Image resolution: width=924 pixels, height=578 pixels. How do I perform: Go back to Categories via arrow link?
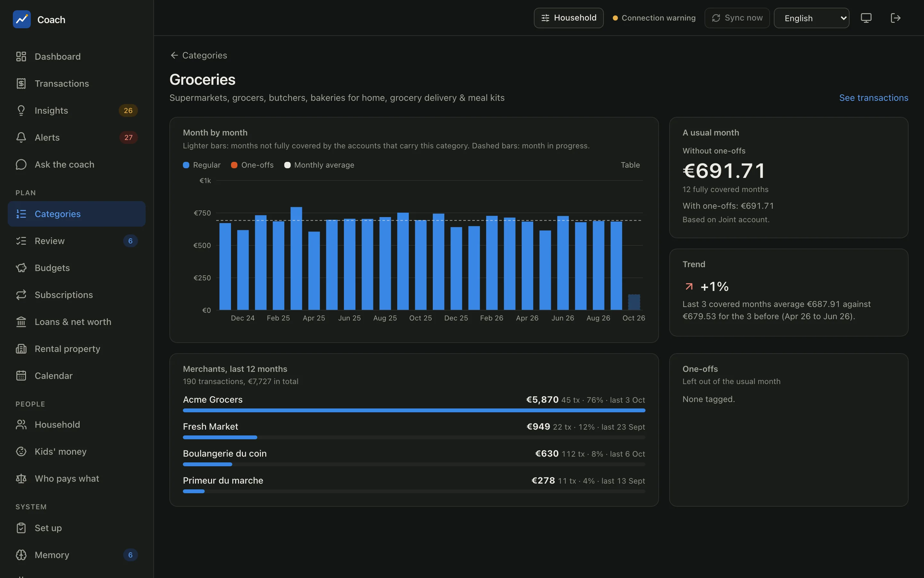(199, 56)
